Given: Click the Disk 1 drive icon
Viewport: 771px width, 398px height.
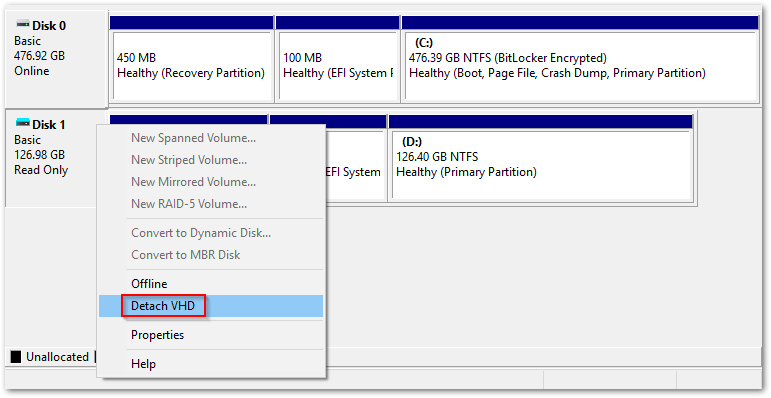Looking at the screenshot, I should pyautogui.click(x=23, y=122).
